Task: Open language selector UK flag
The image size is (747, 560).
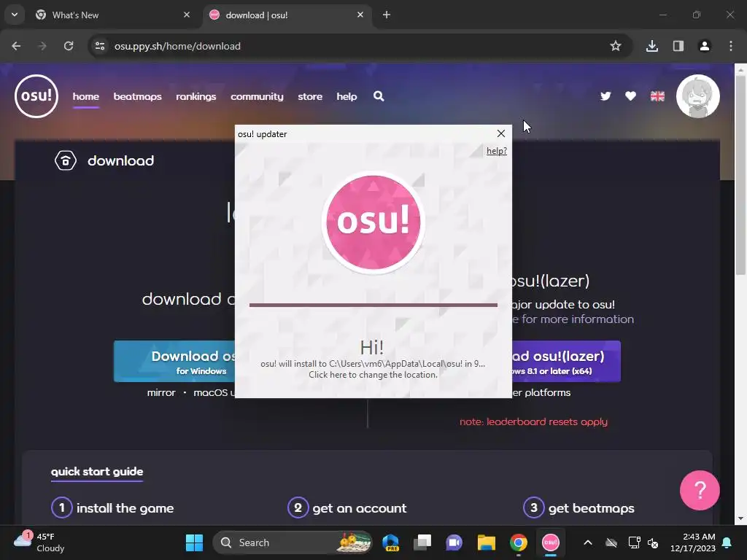Action: click(x=657, y=96)
